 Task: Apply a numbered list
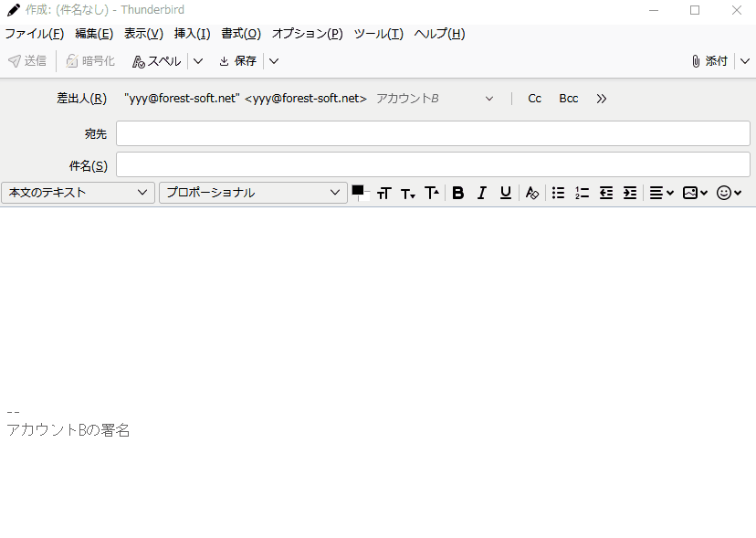point(582,193)
